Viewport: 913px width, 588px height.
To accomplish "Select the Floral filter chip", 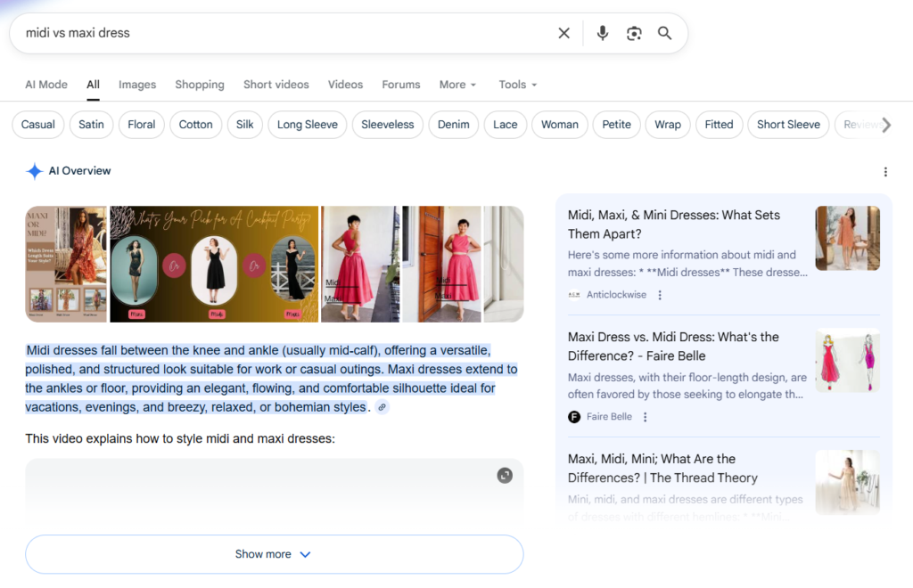I will [141, 125].
